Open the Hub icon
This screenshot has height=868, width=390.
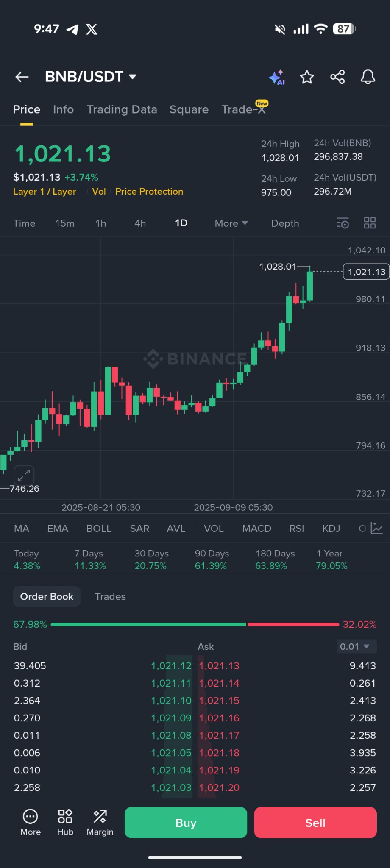[65, 822]
